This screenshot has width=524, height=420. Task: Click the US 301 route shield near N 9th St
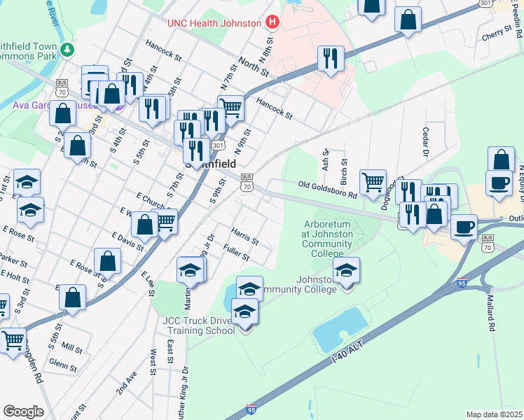(218, 145)
